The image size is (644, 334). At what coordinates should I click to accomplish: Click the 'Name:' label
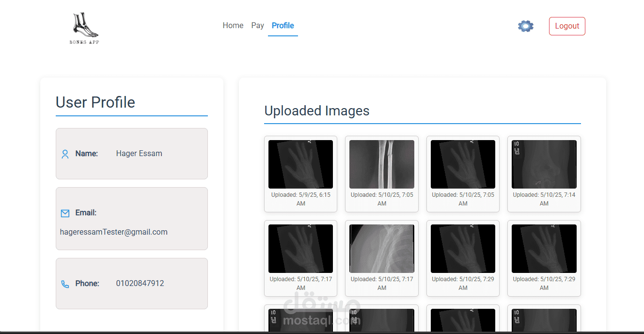[x=87, y=154]
